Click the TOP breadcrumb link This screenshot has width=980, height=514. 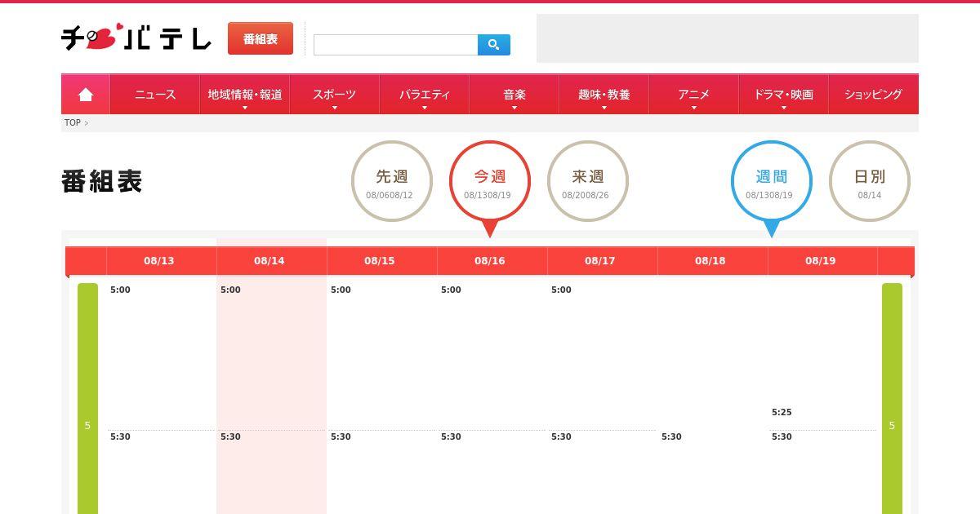pyautogui.click(x=73, y=123)
